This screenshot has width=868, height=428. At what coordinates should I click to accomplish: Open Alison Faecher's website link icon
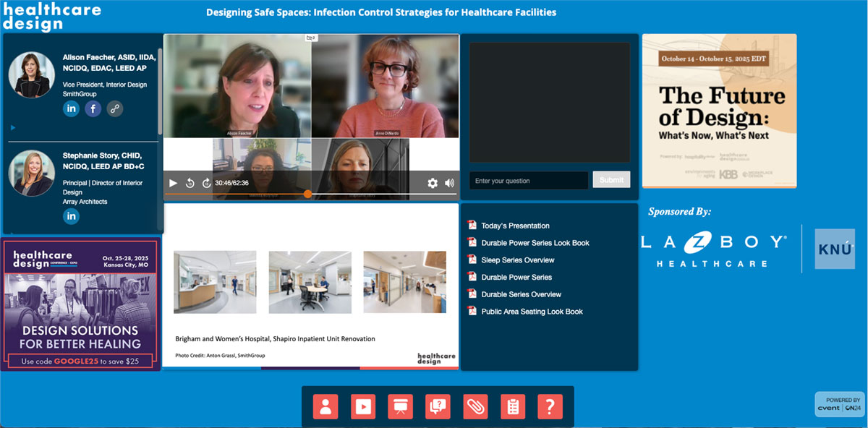tap(115, 108)
